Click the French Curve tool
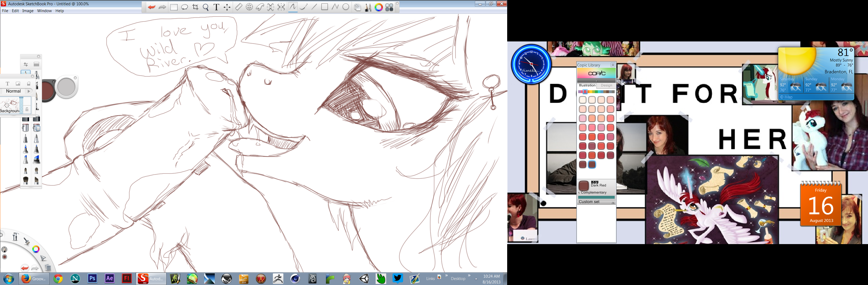 tap(260, 7)
